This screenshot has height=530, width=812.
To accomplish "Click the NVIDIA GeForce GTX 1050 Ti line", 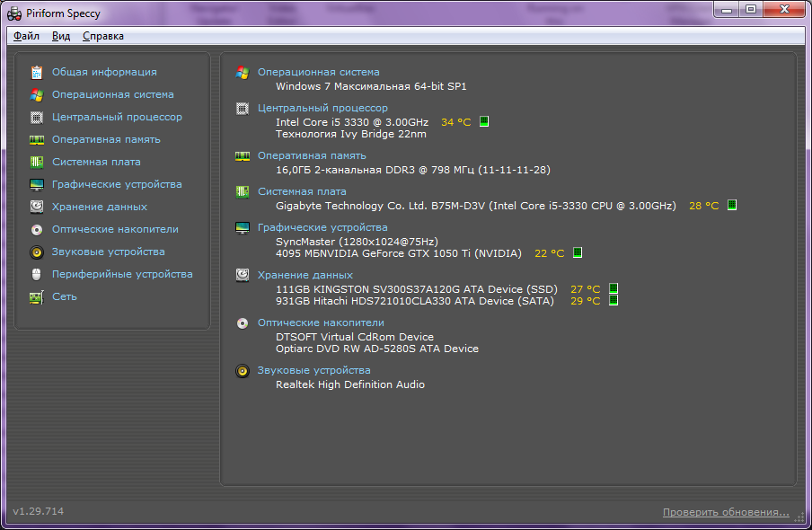I will click(399, 253).
